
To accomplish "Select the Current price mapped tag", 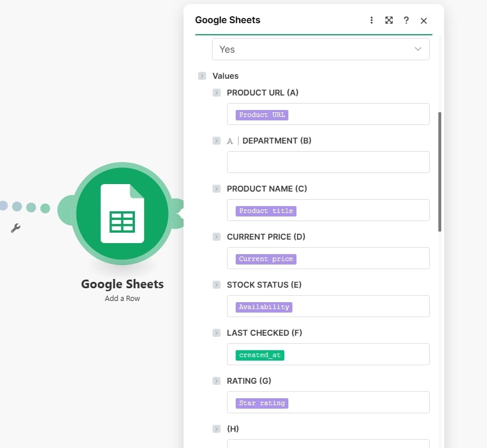I will tap(266, 259).
